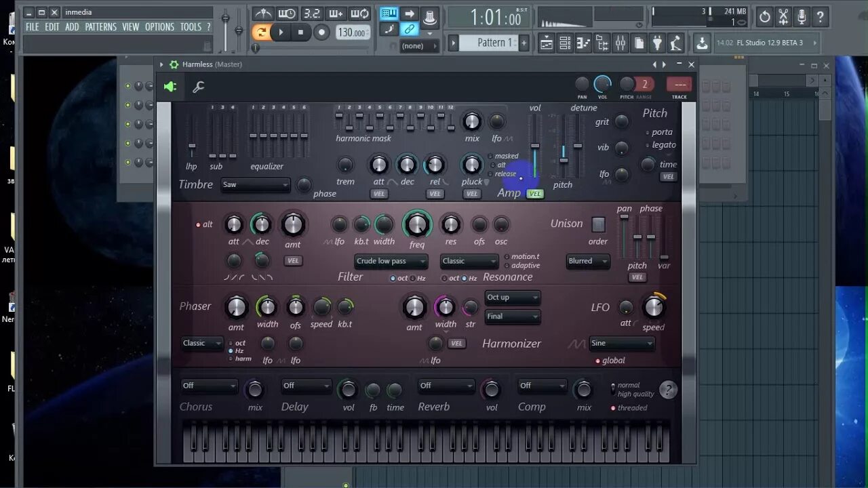Click the track send button in Harmless
Screen dimensions: 868x488
point(679,84)
